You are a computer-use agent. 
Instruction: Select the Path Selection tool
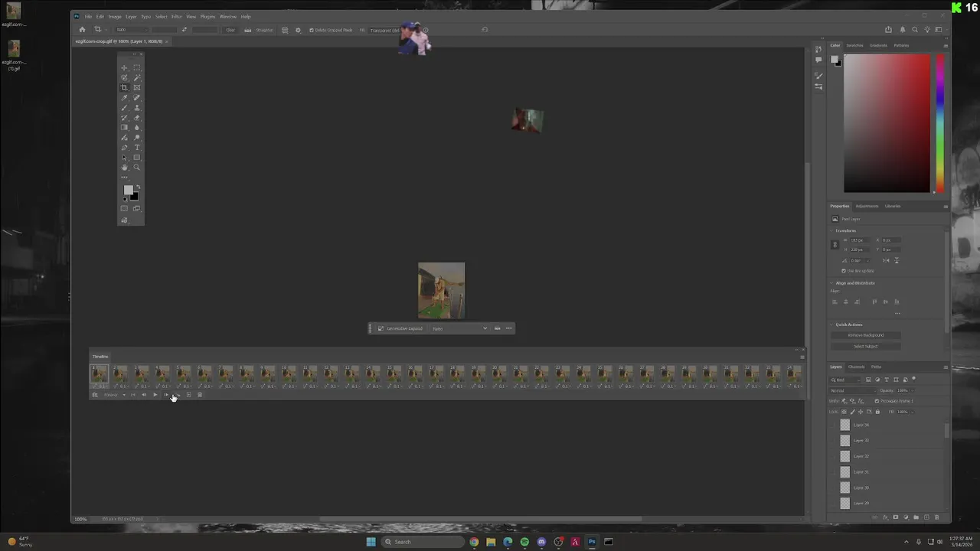coord(124,158)
